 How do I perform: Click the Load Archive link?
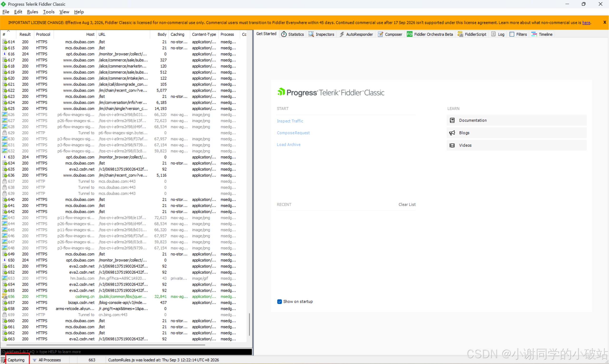(289, 145)
